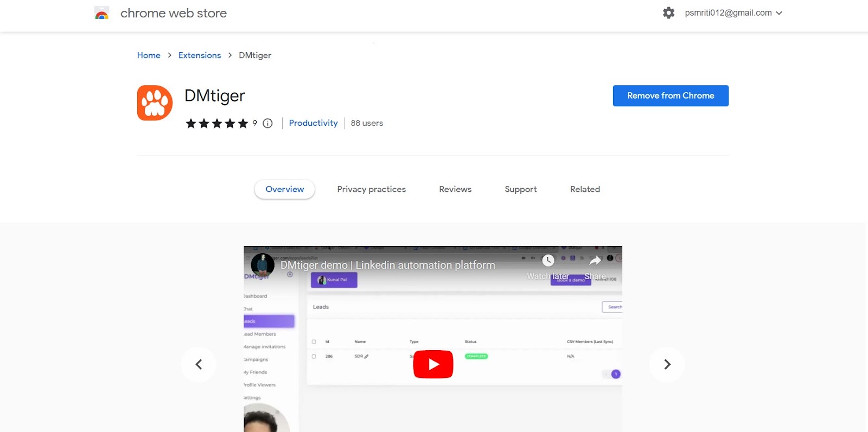Click Remove from Chrome button
The height and width of the screenshot is (432, 868).
point(671,95)
